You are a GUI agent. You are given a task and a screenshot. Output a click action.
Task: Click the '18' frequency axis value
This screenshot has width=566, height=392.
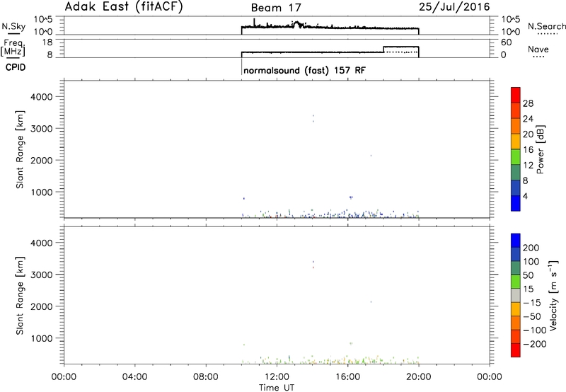tap(47, 42)
